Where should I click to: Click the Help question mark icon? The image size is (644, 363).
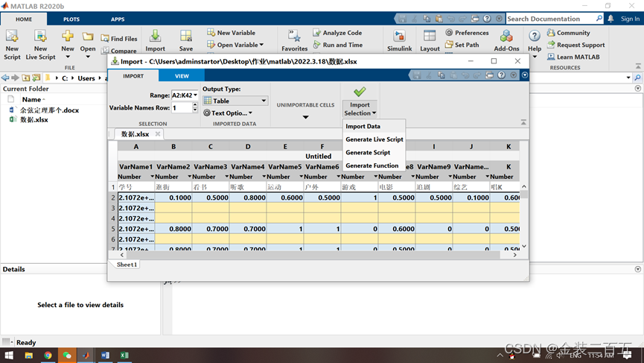pyautogui.click(x=535, y=36)
